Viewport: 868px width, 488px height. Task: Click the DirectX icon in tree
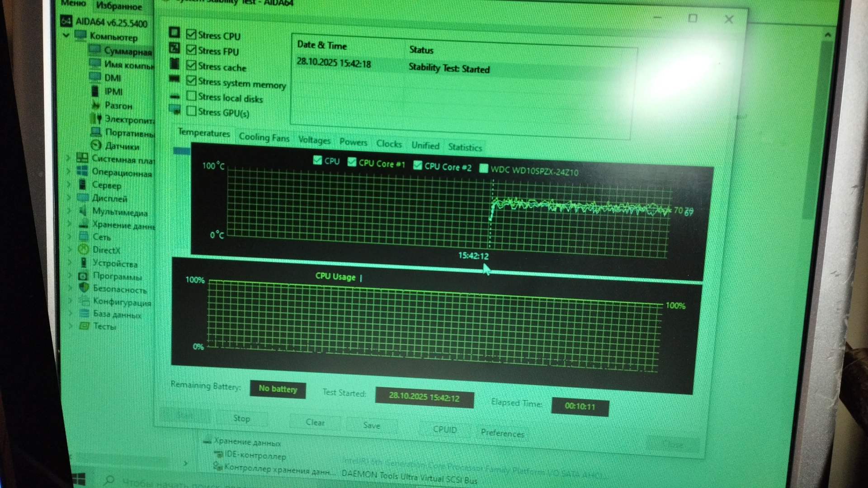click(x=84, y=249)
